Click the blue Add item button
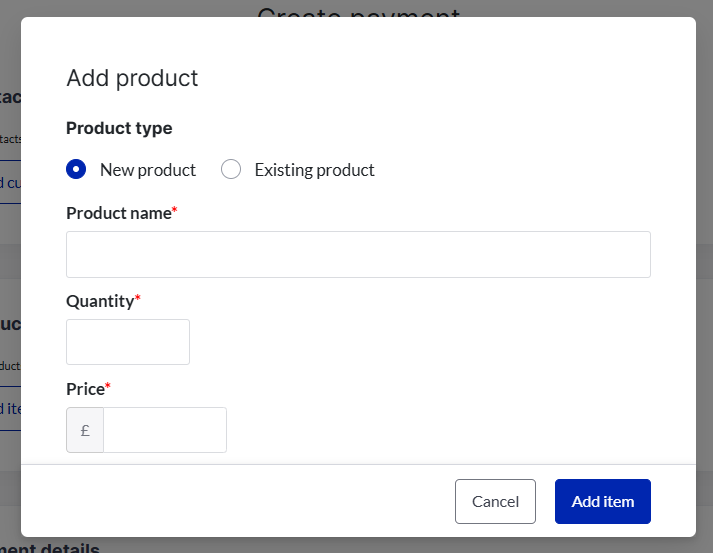 pos(602,501)
